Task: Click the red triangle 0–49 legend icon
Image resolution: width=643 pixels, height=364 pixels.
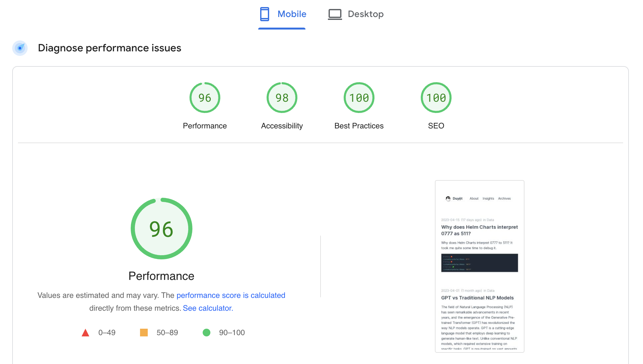Action: pyautogui.click(x=85, y=333)
